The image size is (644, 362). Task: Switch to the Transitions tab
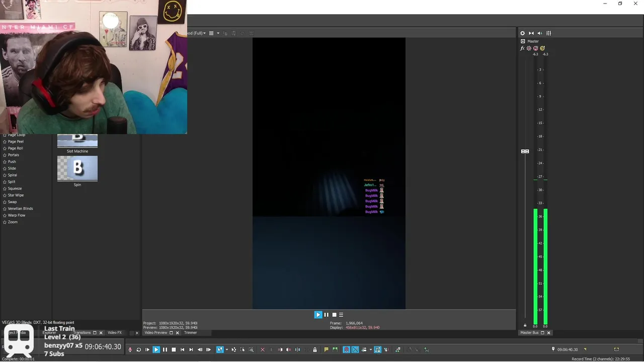click(x=82, y=333)
